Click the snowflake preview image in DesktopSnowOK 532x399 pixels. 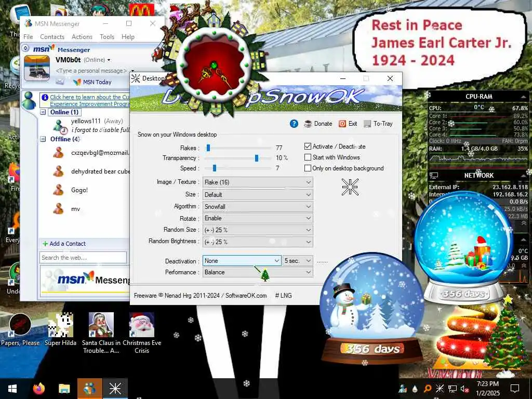coord(350,187)
